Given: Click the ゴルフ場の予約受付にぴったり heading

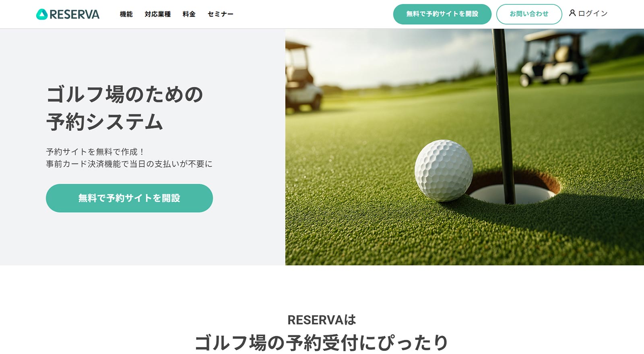Looking at the screenshot, I should [322, 343].
